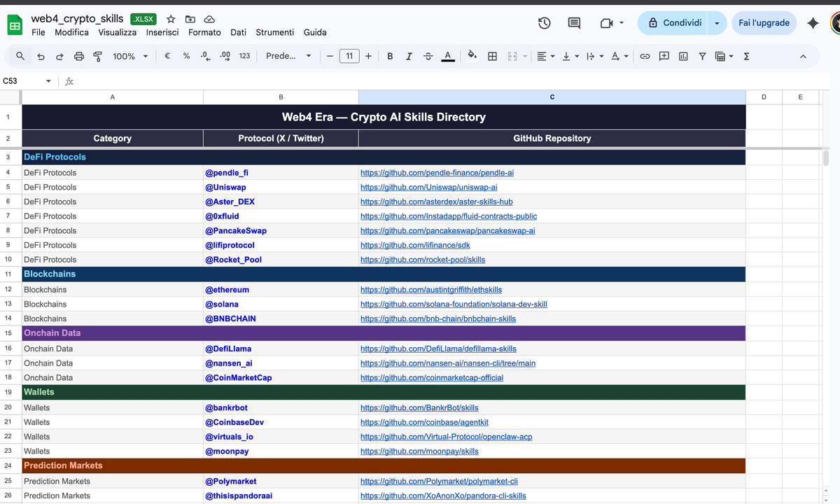This screenshot has height=504, width=840.
Task: Open the Guida menu
Action: point(315,32)
